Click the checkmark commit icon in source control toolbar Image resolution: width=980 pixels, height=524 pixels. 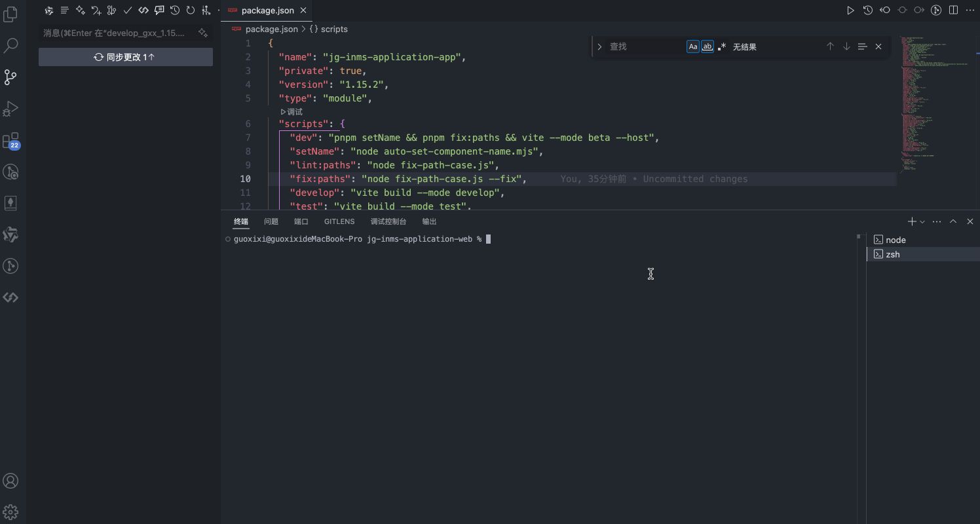click(x=128, y=10)
